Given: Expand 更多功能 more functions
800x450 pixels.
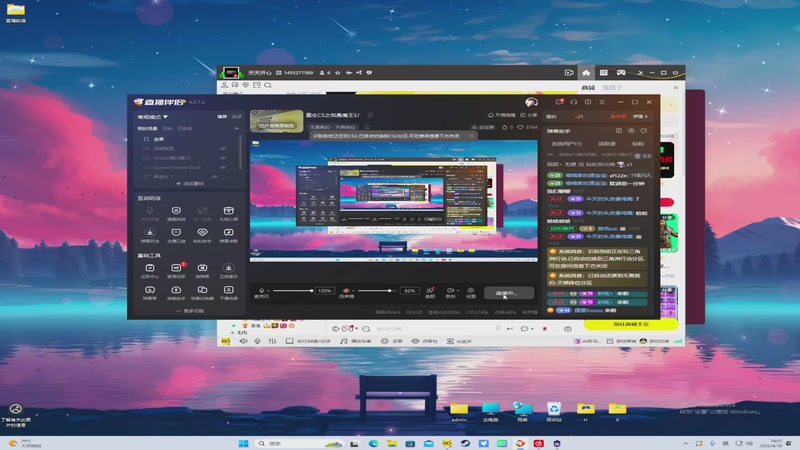Looking at the screenshot, I should [x=189, y=311].
